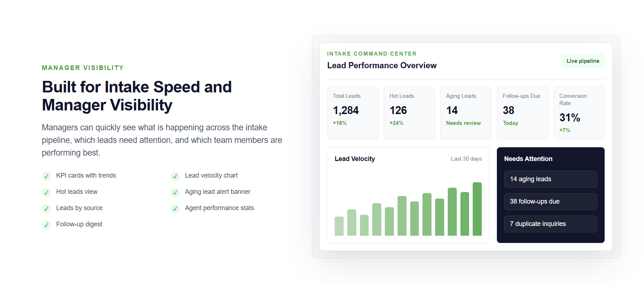Image resolution: width=644 pixels, height=283 pixels.
Task: Click the 14 aging leads alert item
Action: [x=550, y=179]
